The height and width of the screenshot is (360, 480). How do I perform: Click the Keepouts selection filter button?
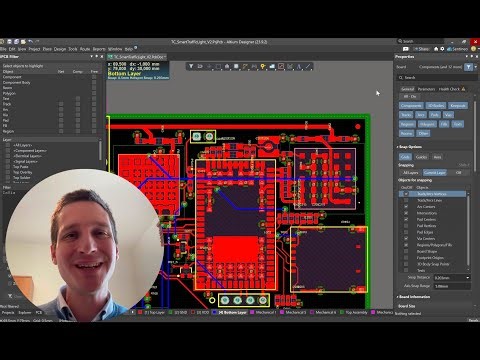click(x=458, y=106)
